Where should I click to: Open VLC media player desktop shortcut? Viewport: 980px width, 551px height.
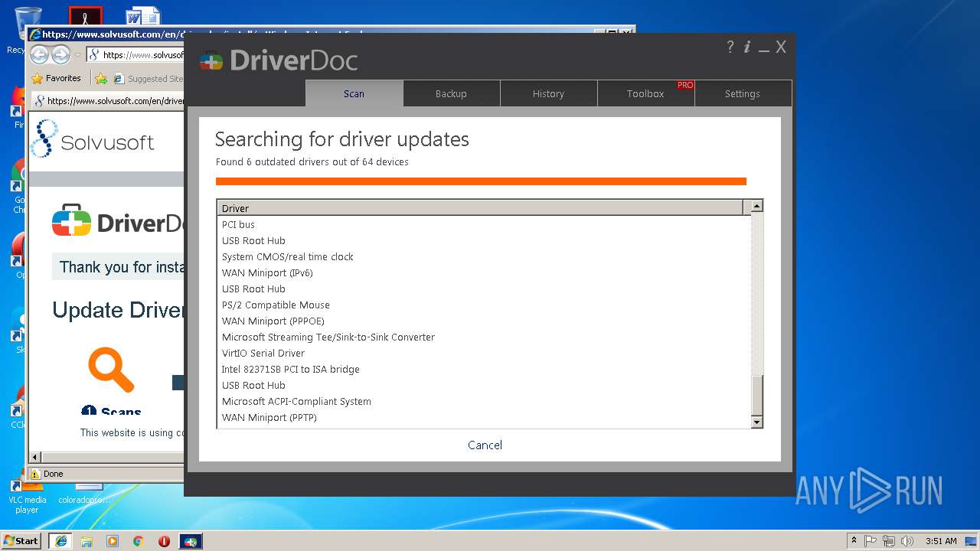pyautogui.click(x=27, y=497)
